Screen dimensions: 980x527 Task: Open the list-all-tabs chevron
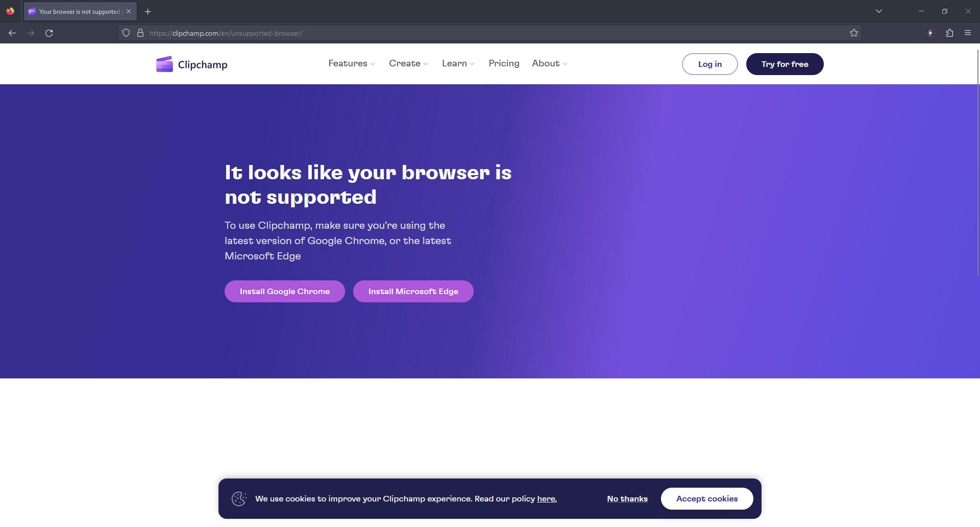point(878,11)
